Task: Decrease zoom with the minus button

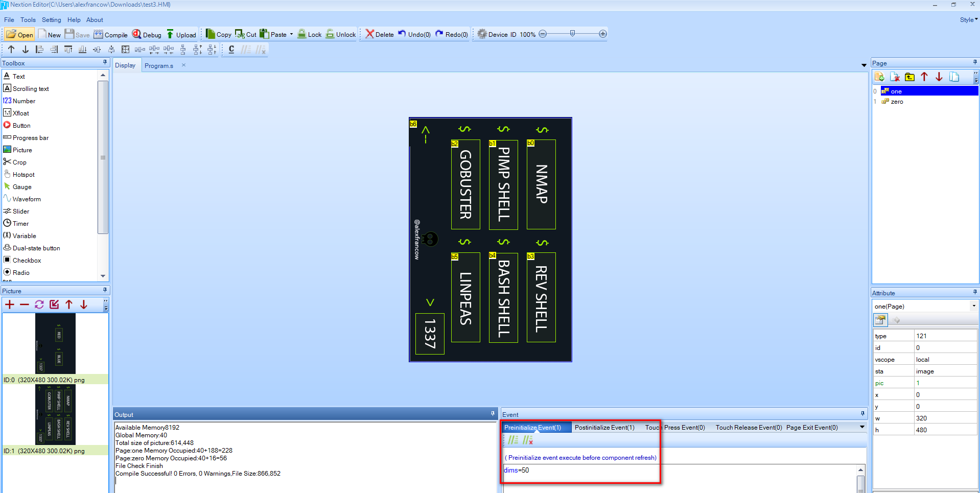Action: coord(543,34)
